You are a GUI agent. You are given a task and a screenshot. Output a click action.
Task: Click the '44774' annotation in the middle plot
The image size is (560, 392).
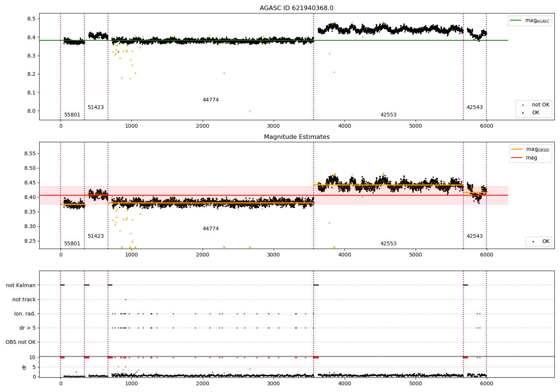[211, 229]
